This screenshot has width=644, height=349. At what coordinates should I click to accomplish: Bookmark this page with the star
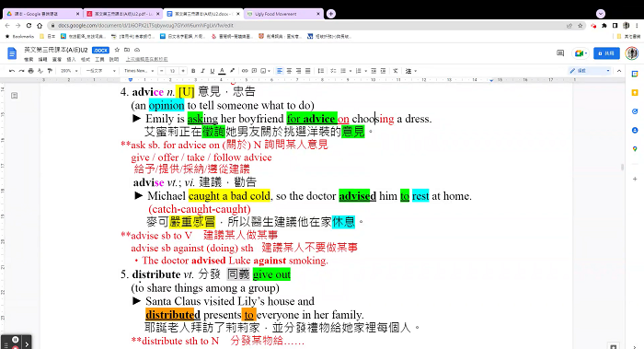pyautogui.click(x=580, y=26)
